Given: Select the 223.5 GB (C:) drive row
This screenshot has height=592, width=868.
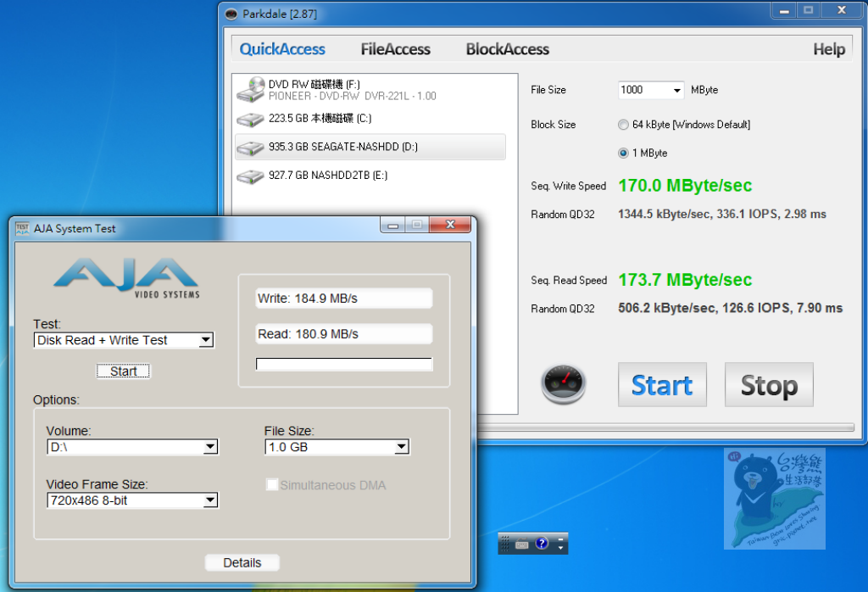Looking at the screenshot, I should click(370, 119).
